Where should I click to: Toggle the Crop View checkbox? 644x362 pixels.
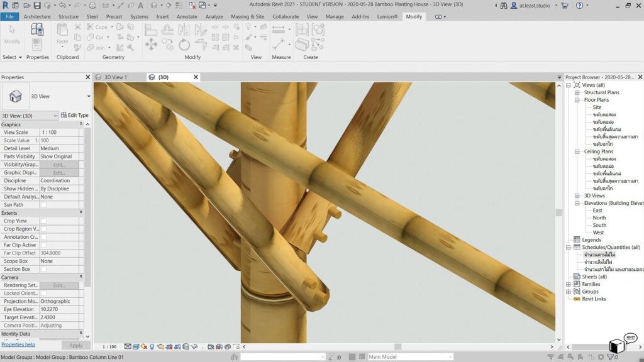pos(43,221)
